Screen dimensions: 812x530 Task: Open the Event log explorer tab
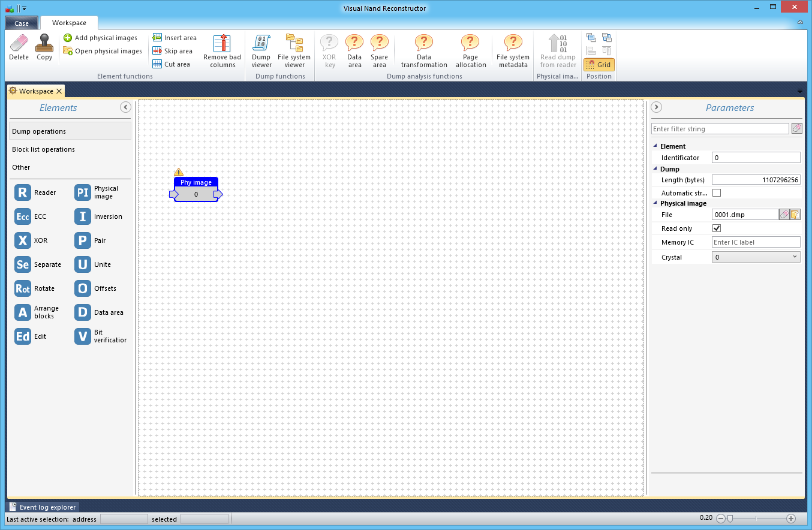pos(42,507)
